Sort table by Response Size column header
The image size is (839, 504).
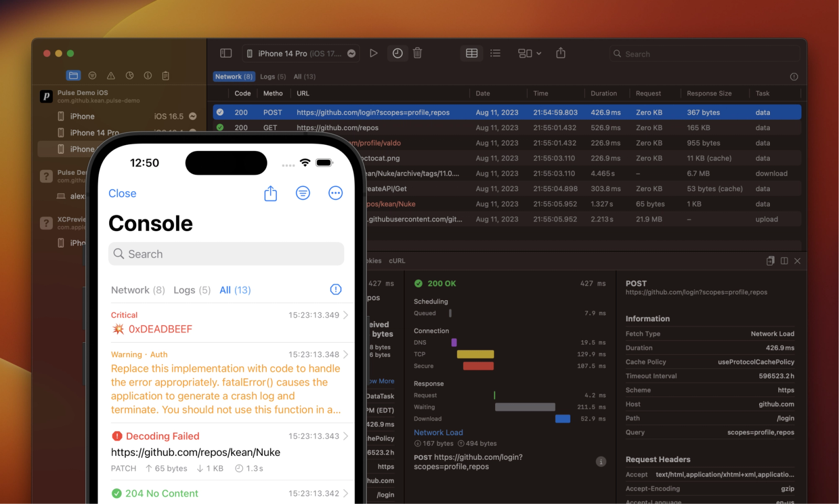pos(709,93)
